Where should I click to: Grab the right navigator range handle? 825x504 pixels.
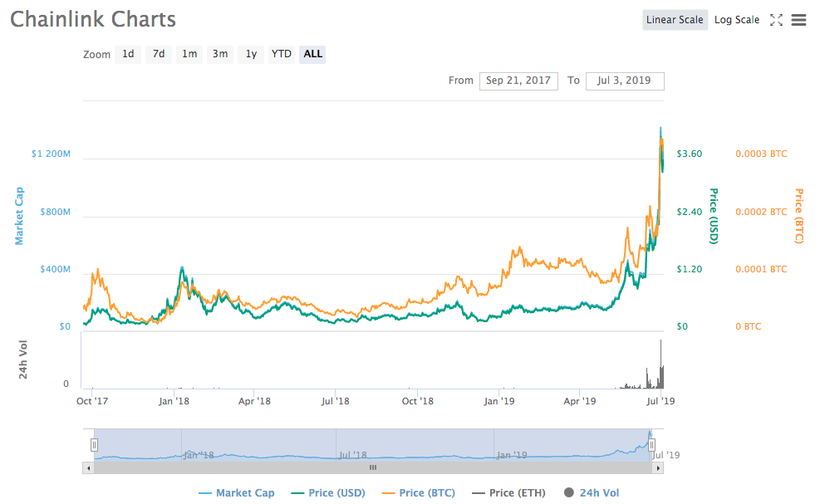coord(651,445)
